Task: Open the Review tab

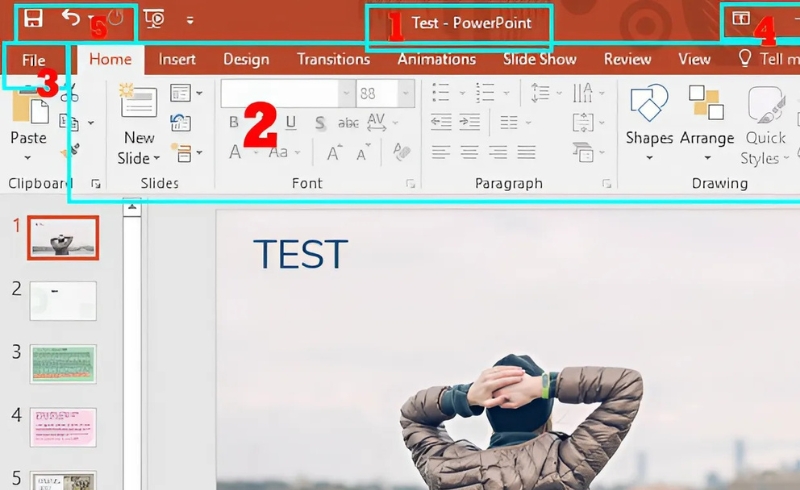Action: (x=628, y=59)
